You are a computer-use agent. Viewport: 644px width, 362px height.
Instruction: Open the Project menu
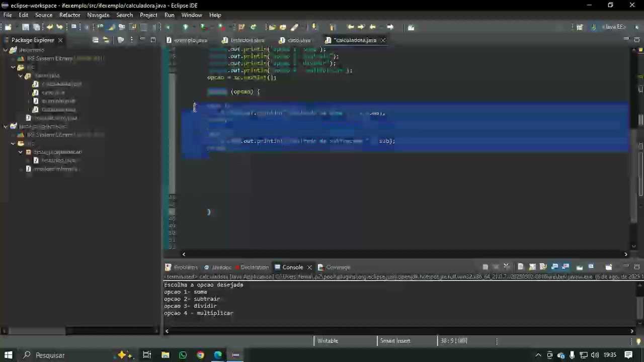[148, 15]
